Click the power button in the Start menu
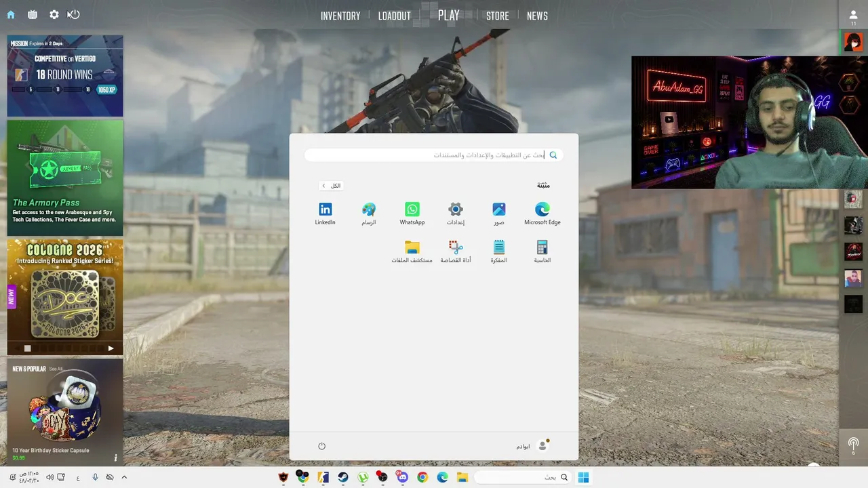The width and height of the screenshot is (868, 488). coord(322,446)
